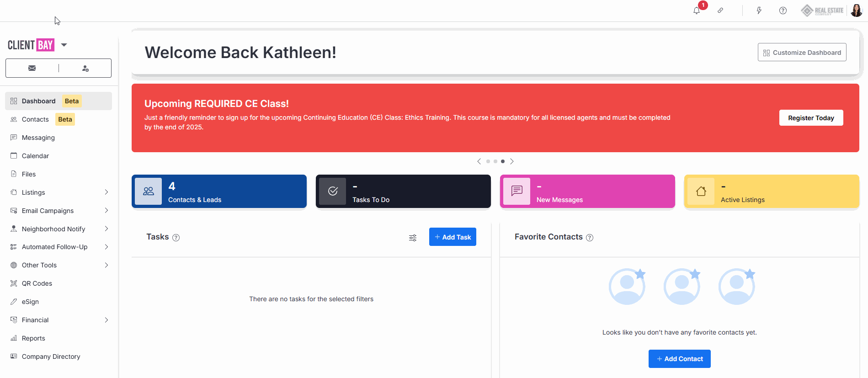Open the help question mark icon
868x378 pixels.
(x=783, y=11)
